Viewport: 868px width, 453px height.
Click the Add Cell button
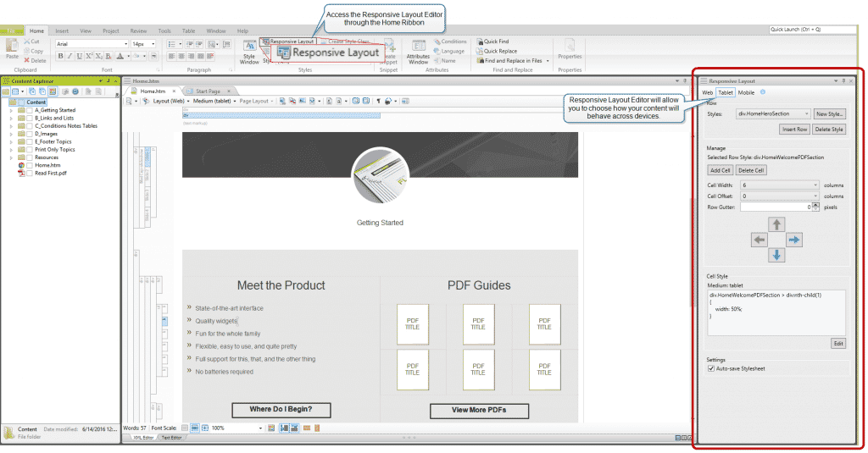[720, 170]
